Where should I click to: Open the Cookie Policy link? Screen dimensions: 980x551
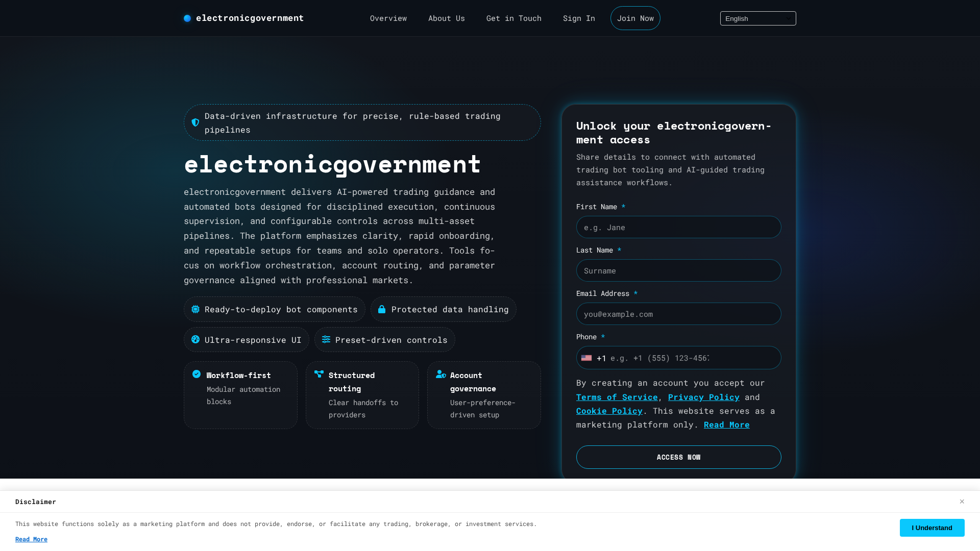pos(609,411)
